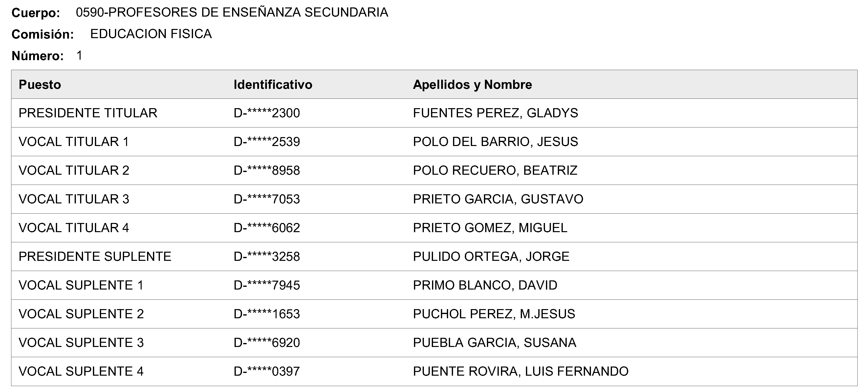Viewport: 868px width, 392px height.
Task: Select identifier ending in 6062
Action: coord(266,228)
